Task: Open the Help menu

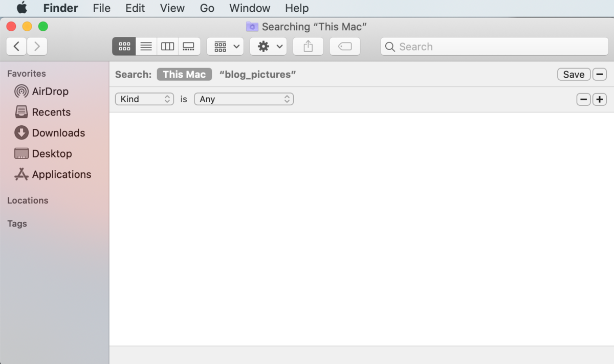Action: (x=297, y=8)
